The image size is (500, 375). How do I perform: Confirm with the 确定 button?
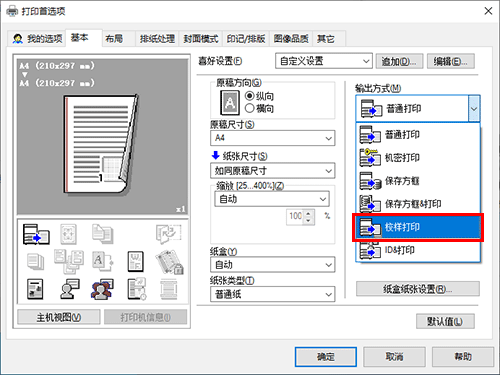coord(326,357)
